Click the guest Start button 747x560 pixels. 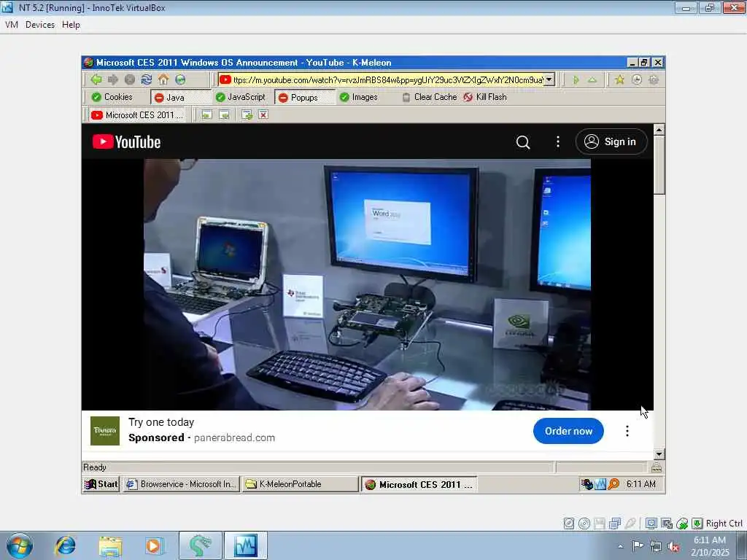(x=101, y=484)
